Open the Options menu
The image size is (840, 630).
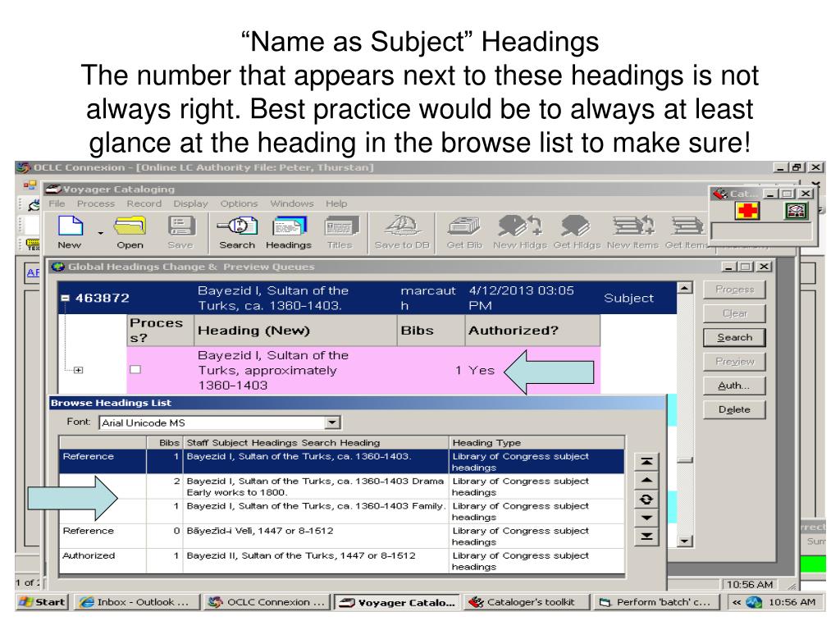(x=239, y=203)
